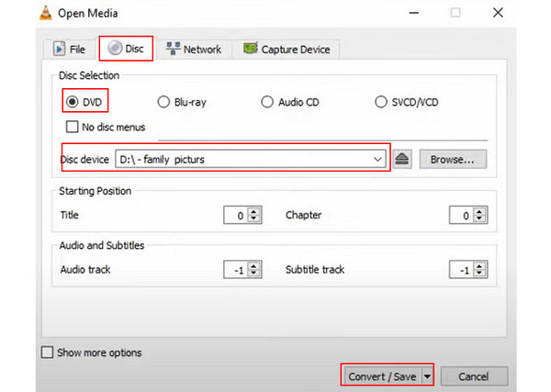Expand the Disc device dropdown

pyautogui.click(x=377, y=160)
